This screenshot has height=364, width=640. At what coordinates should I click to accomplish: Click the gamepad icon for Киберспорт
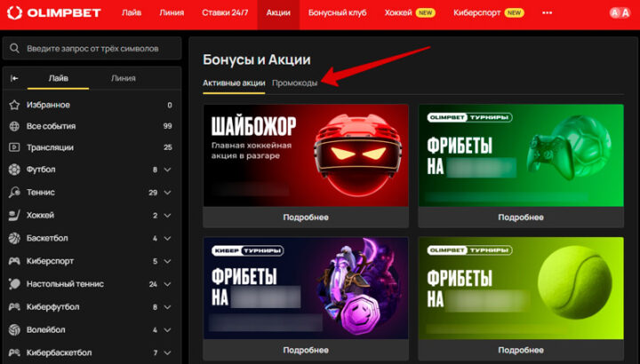point(14,261)
